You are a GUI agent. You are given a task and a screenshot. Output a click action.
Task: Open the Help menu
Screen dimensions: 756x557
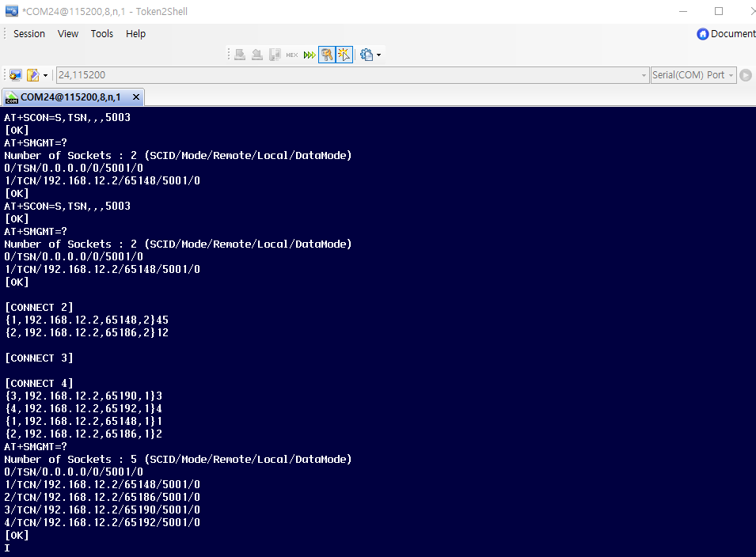tap(135, 34)
